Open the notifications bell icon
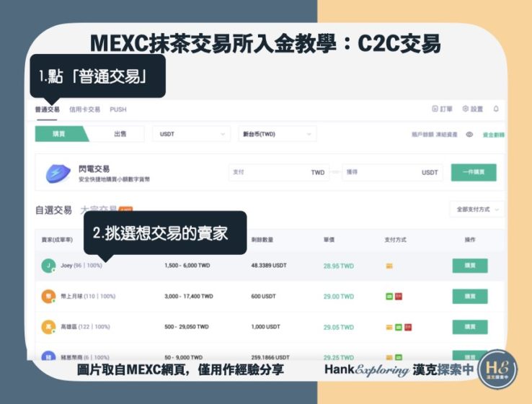532x404 pixels. tap(496, 109)
